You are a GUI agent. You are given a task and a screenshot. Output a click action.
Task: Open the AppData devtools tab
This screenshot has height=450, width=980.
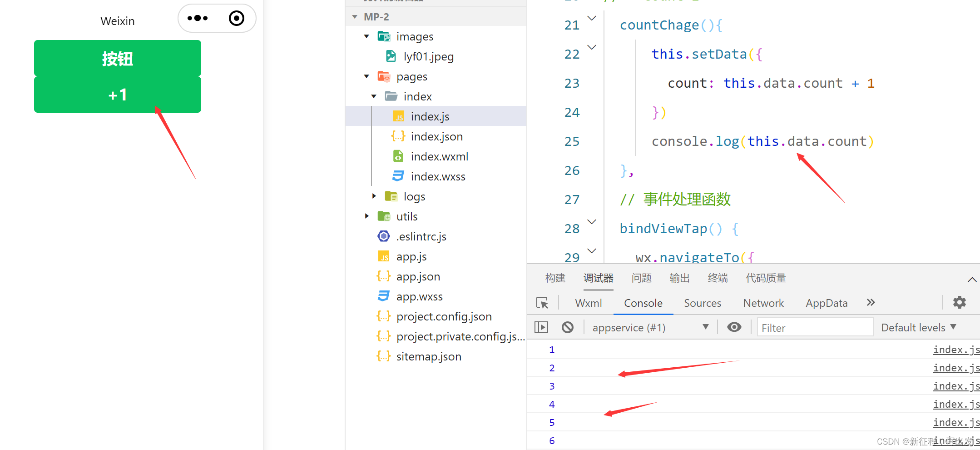[x=827, y=303]
